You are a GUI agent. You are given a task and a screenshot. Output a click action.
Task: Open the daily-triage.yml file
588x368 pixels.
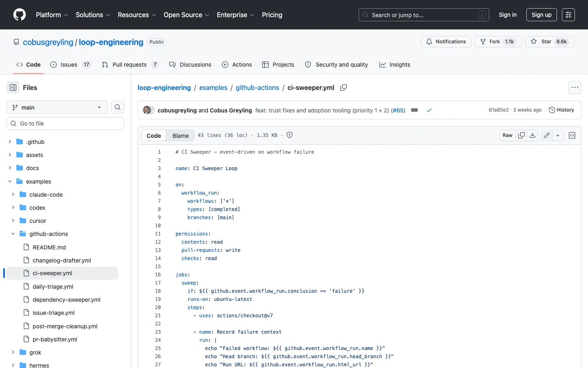(53, 287)
